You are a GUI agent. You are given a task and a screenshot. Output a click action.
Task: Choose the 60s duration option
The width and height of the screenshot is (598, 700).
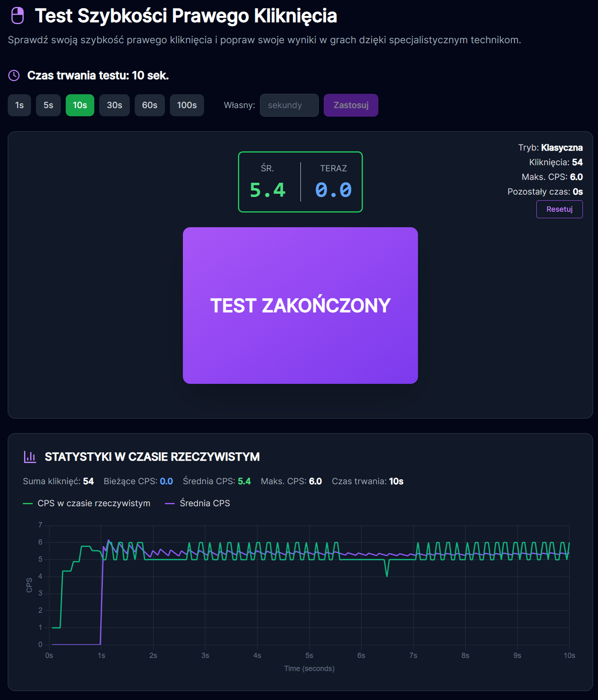click(149, 105)
